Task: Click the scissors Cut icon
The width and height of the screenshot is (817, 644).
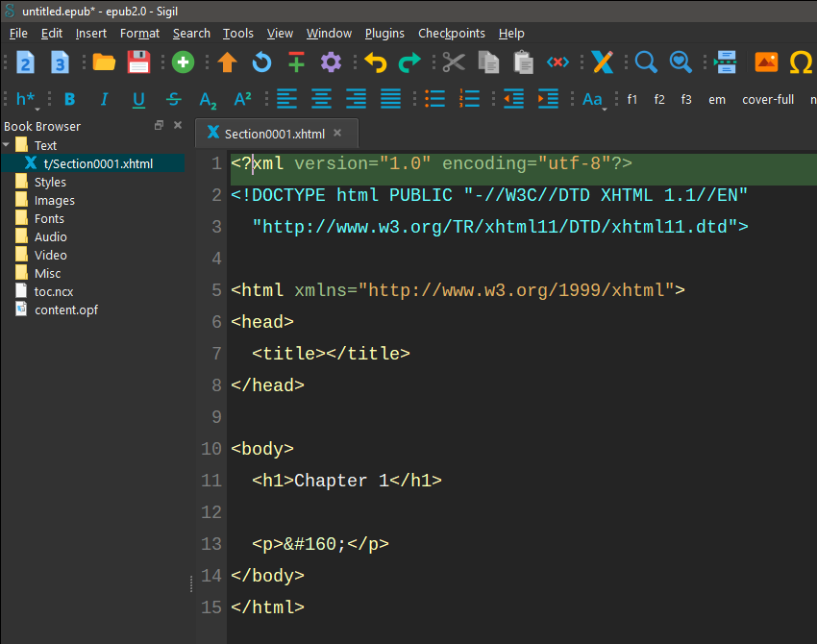Action: [454, 62]
